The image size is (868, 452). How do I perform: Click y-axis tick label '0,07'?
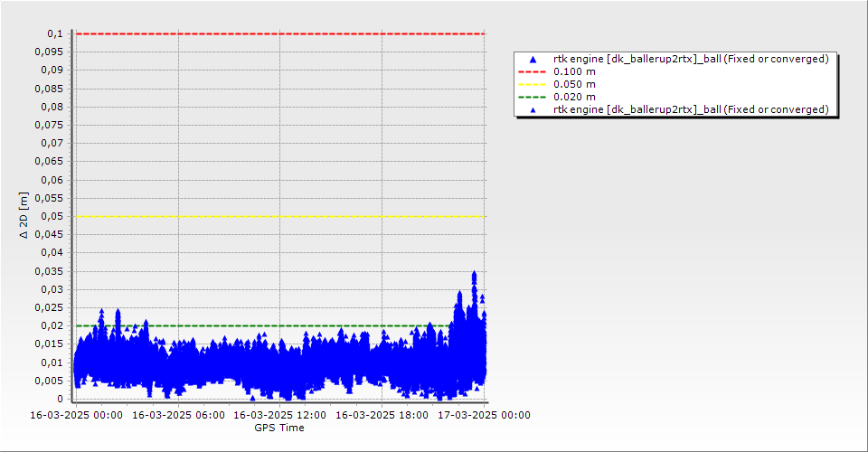52,144
